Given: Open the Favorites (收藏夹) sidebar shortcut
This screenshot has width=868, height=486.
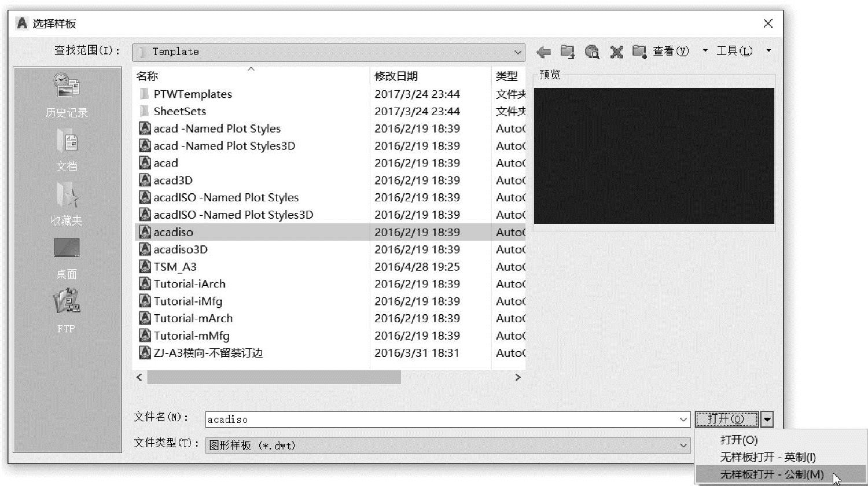Looking at the screenshot, I should [x=67, y=204].
